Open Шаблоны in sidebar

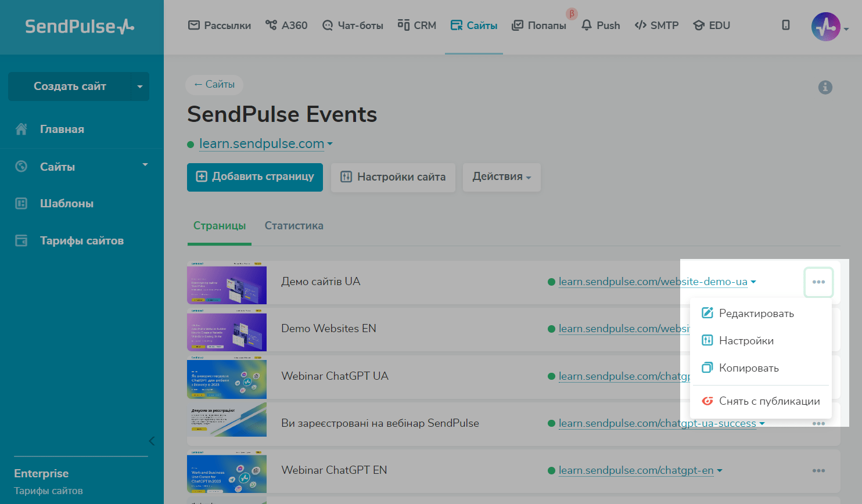pos(67,204)
